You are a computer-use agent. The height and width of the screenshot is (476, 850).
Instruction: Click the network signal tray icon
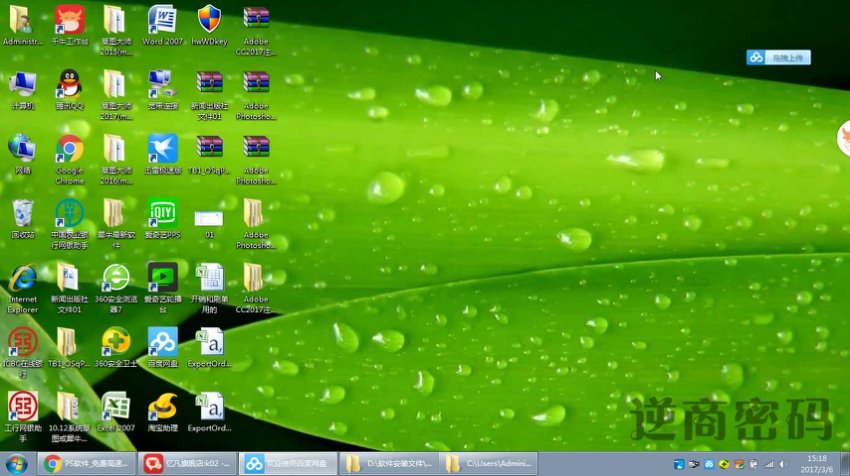pos(769,464)
